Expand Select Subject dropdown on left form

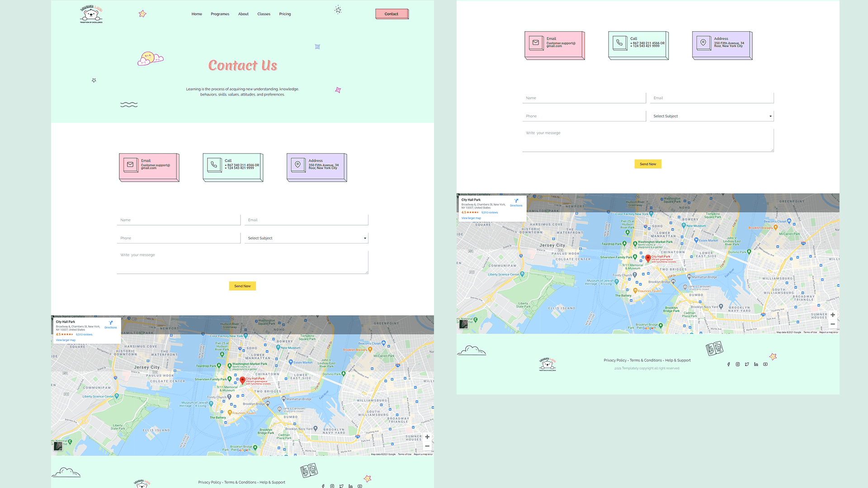point(307,238)
